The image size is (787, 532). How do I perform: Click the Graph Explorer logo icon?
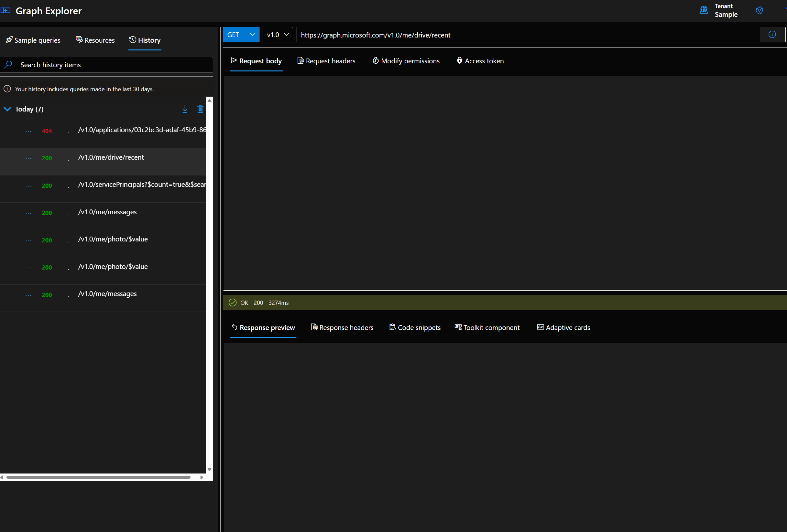click(6, 10)
